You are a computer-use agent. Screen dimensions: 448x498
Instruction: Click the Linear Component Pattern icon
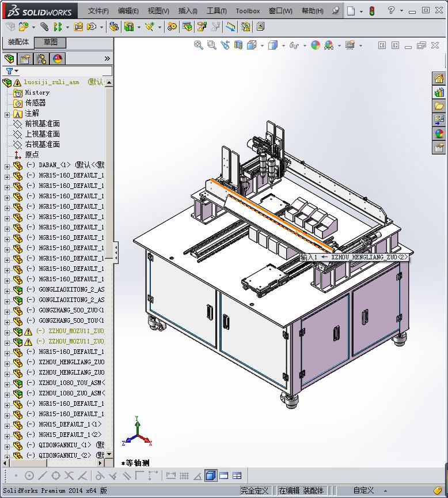pos(58,27)
